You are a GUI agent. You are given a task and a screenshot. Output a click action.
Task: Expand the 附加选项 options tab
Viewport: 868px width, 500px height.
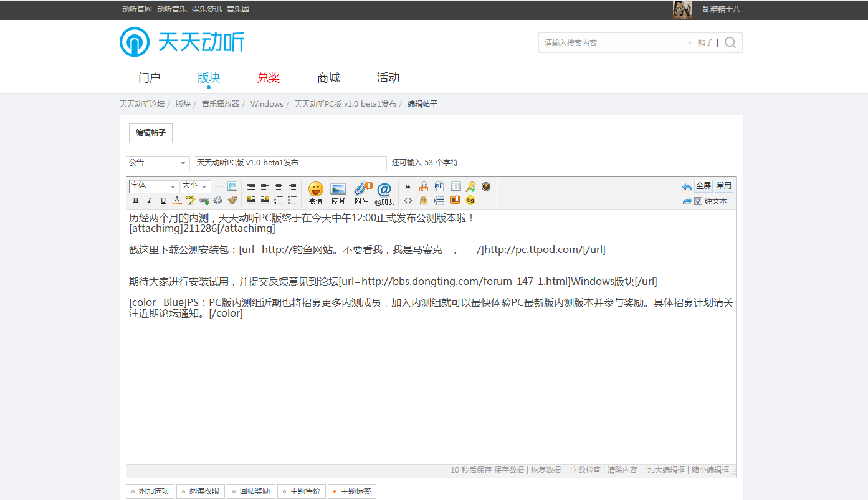[x=150, y=491]
